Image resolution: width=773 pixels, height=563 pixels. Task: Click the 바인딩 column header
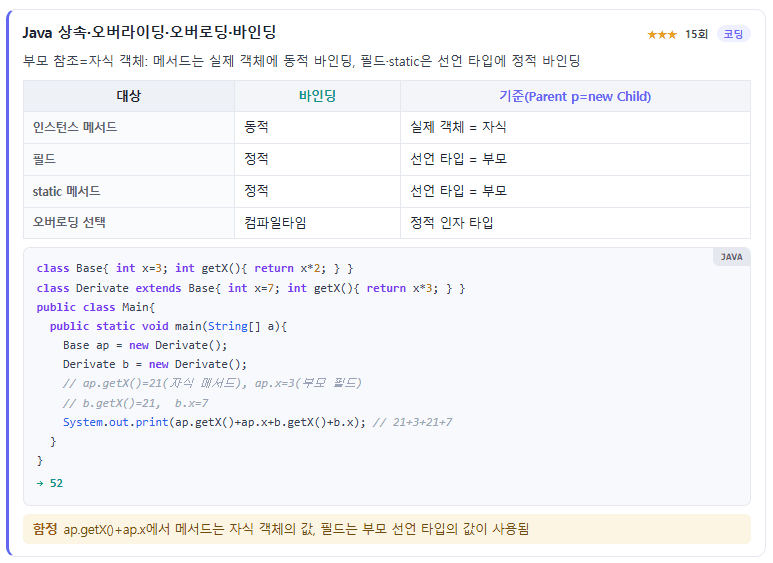click(x=317, y=96)
